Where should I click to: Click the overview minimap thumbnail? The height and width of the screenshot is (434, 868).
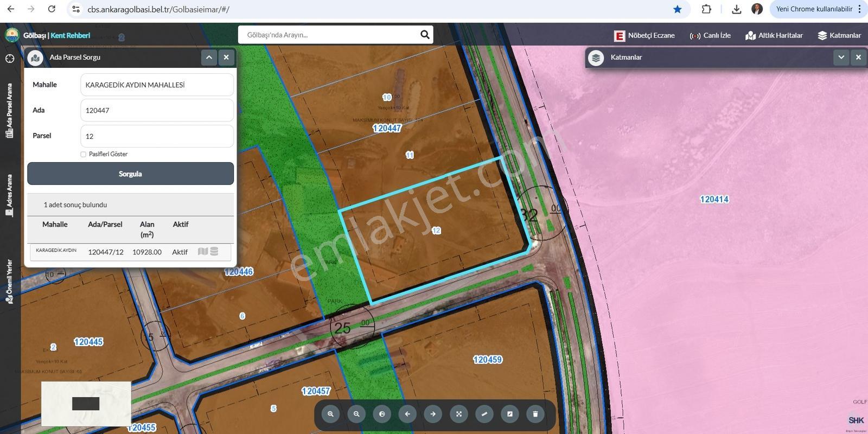86,404
